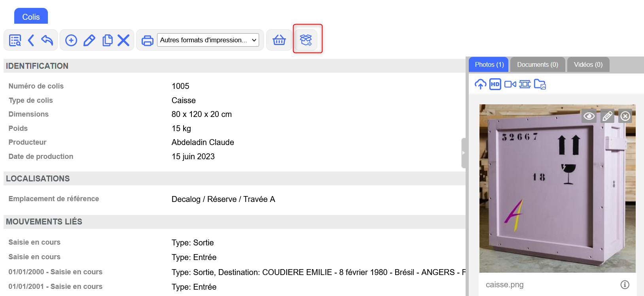Image resolution: width=644 pixels, height=296 pixels.
Task: Delete the colis with the X icon
Action: click(123, 40)
